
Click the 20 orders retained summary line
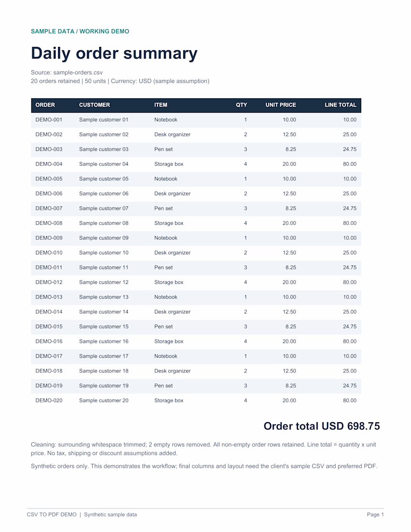tap(120, 81)
